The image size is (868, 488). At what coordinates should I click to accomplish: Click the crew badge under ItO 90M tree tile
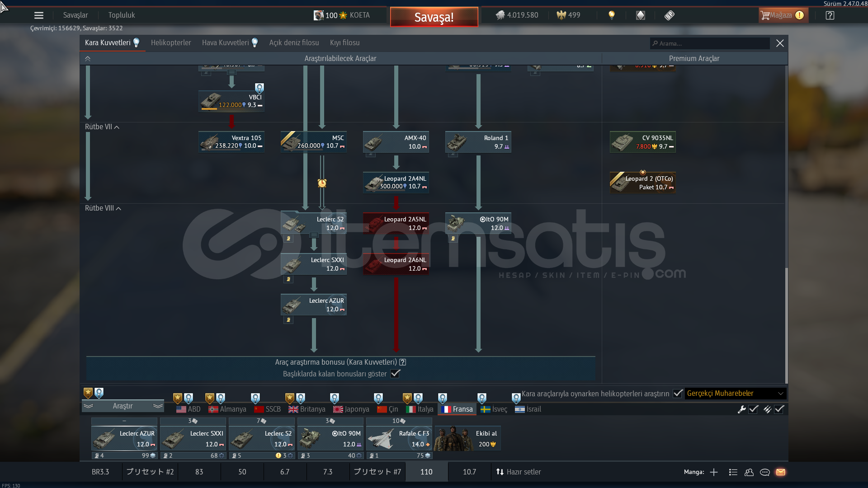point(453,239)
